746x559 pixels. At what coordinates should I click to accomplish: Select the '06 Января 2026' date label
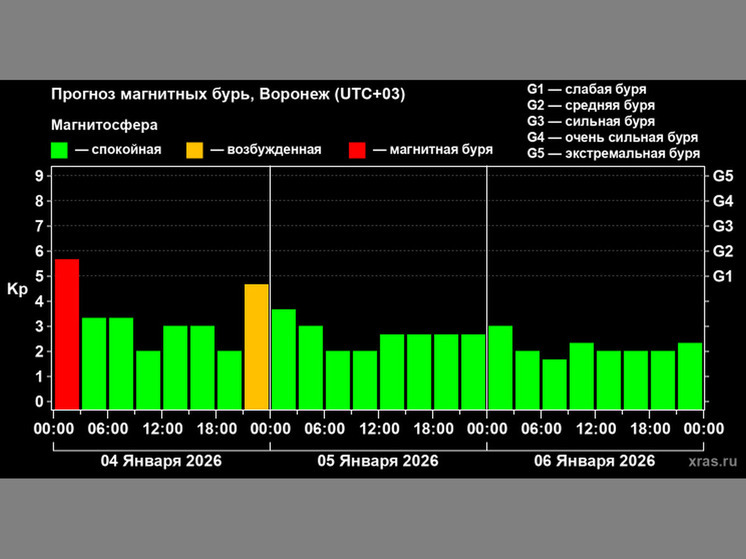(x=595, y=461)
